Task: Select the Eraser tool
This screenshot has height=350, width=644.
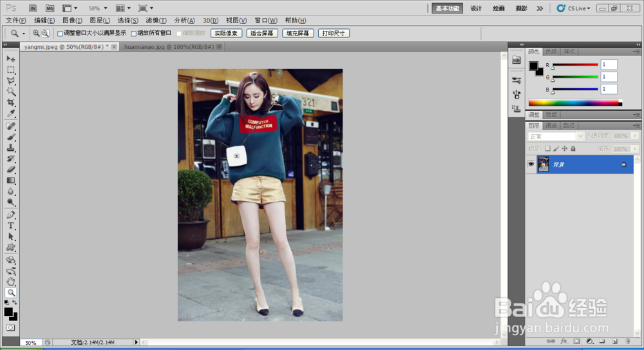Action: (x=11, y=169)
